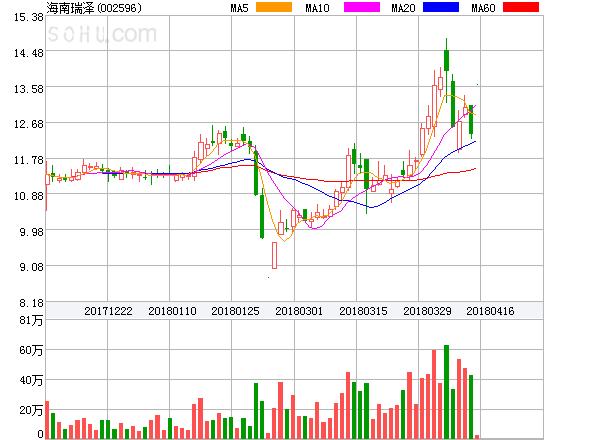Click the 20180315 date label

point(363,311)
